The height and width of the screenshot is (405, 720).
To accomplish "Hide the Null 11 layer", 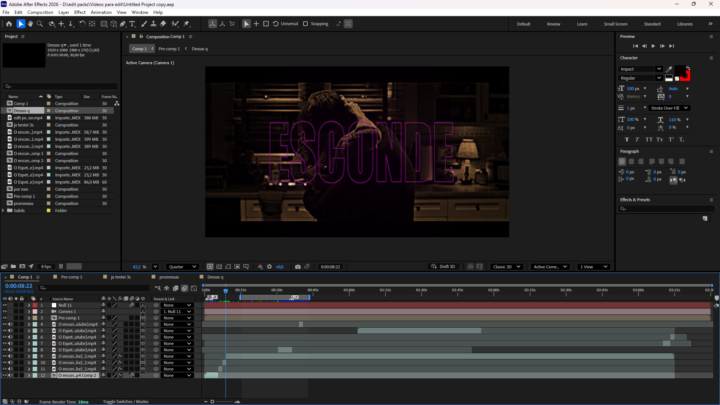I will tap(5, 305).
